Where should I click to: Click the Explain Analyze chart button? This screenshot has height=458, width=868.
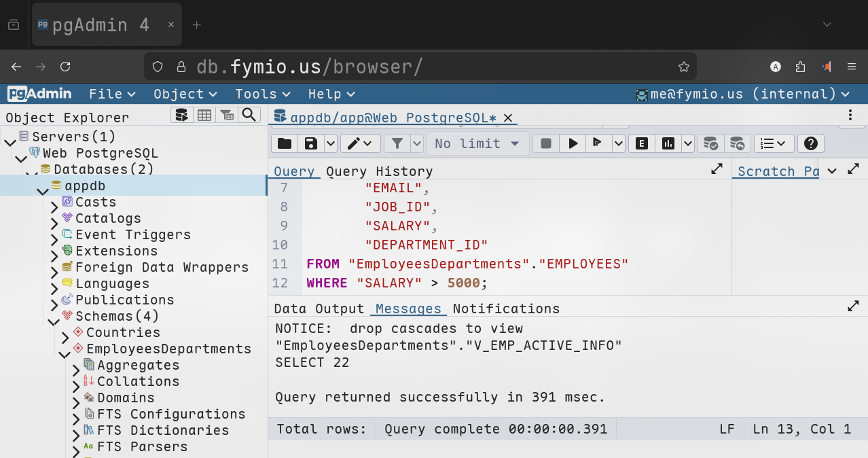[668, 143]
